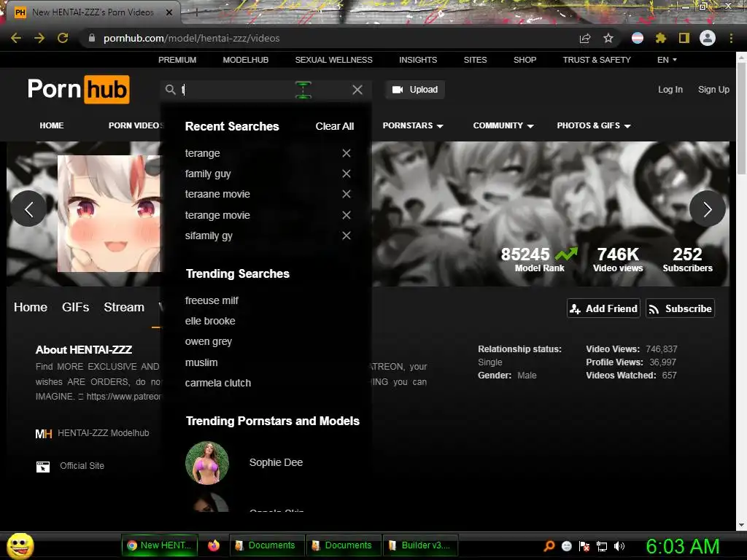Click the browser forward arrow
Image resolution: width=747 pixels, height=560 pixels.
[39, 38]
